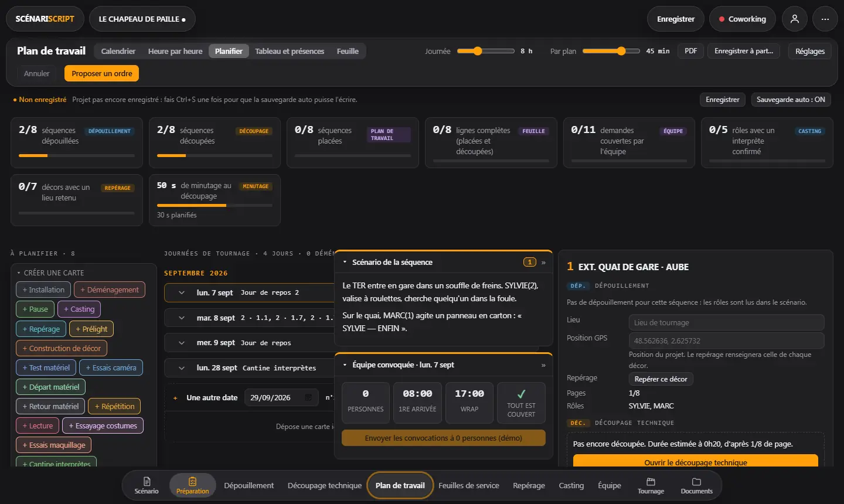Toggle Coworking mode
This screenshot has width=844, height=504.
pyautogui.click(x=742, y=19)
